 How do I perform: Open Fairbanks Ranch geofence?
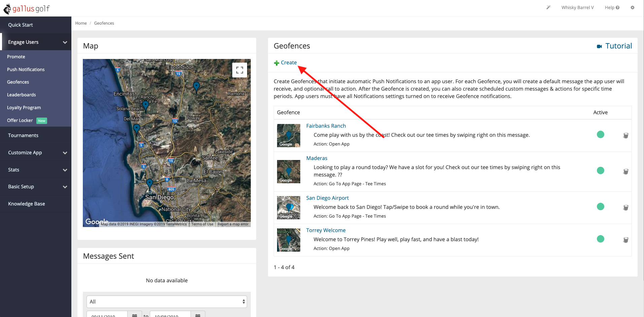click(326, 126)
